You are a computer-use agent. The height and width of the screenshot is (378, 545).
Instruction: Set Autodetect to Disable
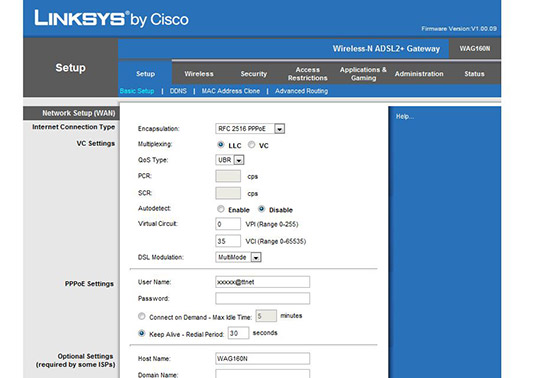(x=261, y=209)
